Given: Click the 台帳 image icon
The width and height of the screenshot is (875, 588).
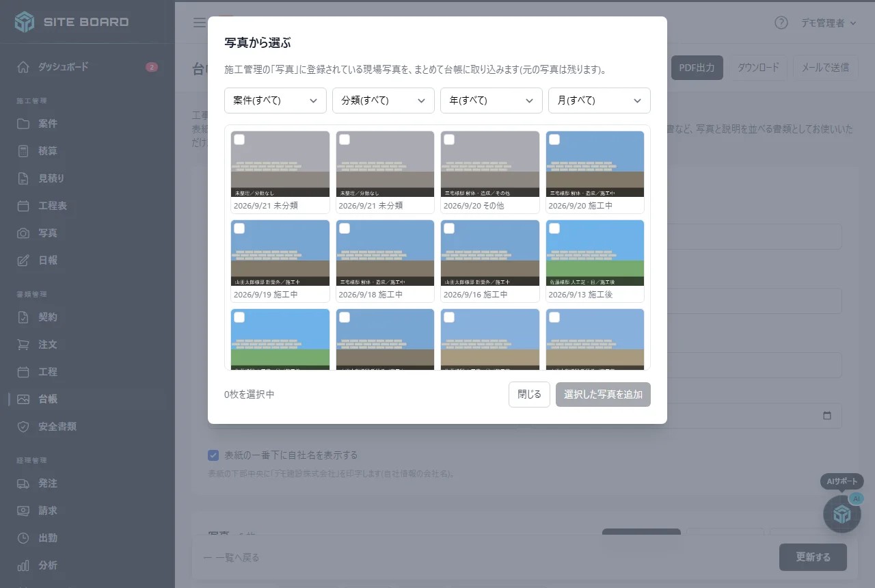Looking at the screenshot, I should 23,399.
